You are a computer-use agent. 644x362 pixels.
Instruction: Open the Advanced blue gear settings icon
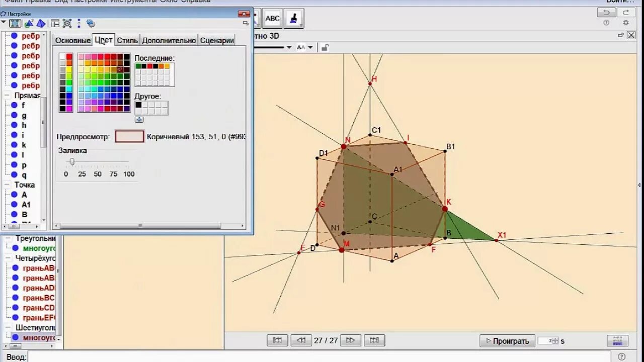pyautogui.click(x=91, y=23)
